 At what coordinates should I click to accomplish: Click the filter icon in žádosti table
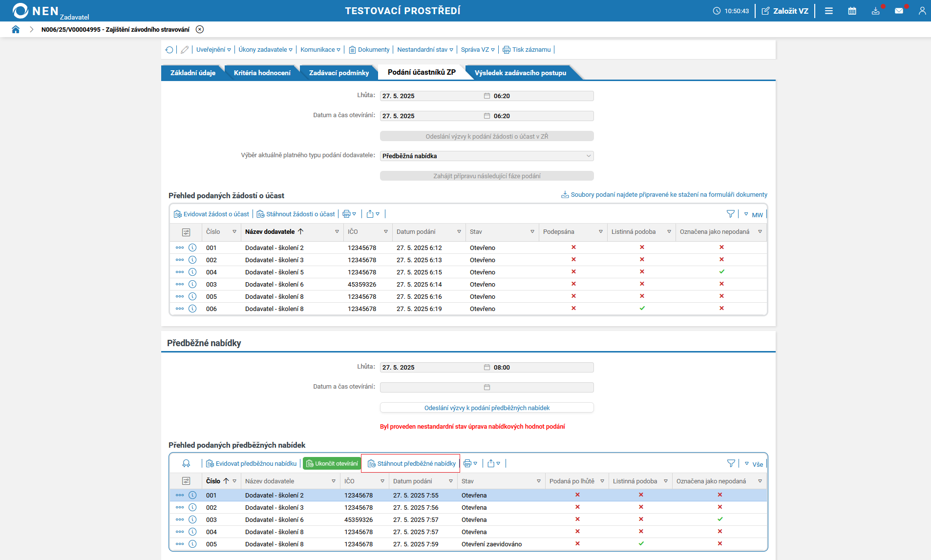730,214
